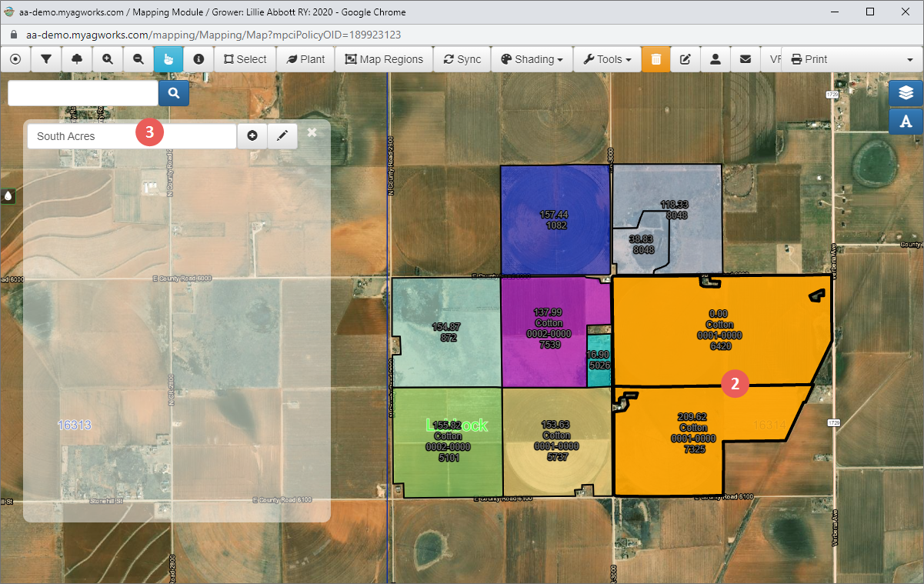Open the info circle tool
The image size is (924, 584).
coord(198,59)
